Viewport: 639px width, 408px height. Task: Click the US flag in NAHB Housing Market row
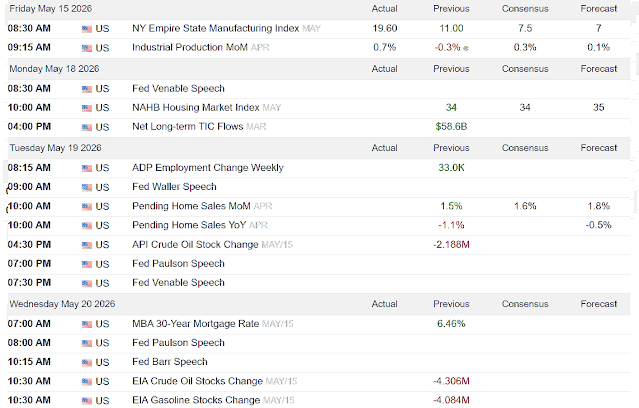[86, 108]
